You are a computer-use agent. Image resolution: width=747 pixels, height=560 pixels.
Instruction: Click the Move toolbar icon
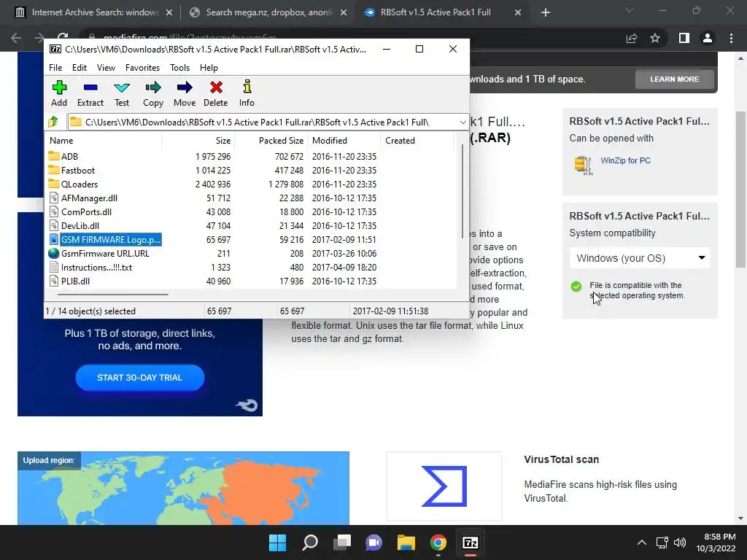[185, 87]
